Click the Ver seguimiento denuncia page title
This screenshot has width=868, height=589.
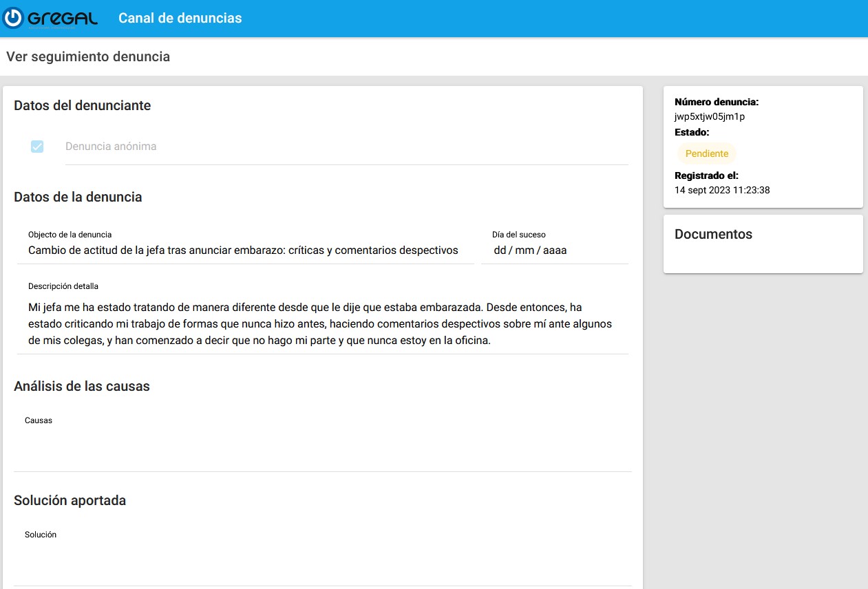[88, 56]
